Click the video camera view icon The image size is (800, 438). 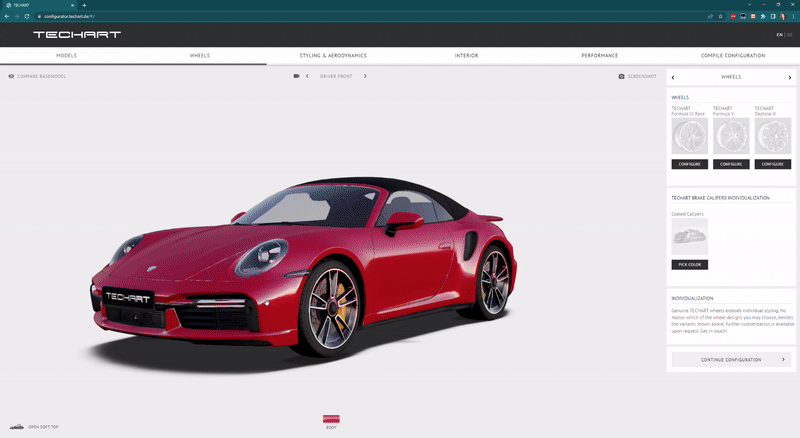[x=296, y=76]
